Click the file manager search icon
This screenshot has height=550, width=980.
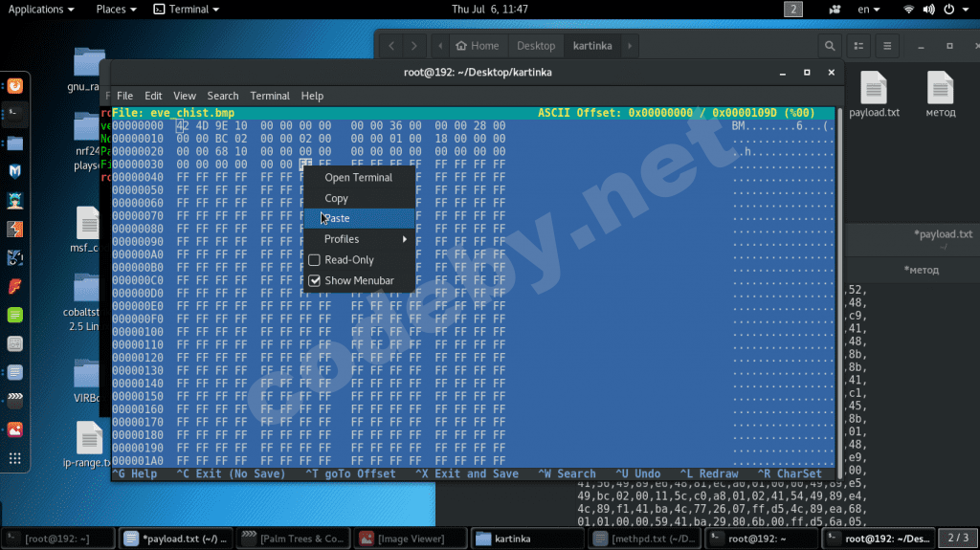(830, 46)
